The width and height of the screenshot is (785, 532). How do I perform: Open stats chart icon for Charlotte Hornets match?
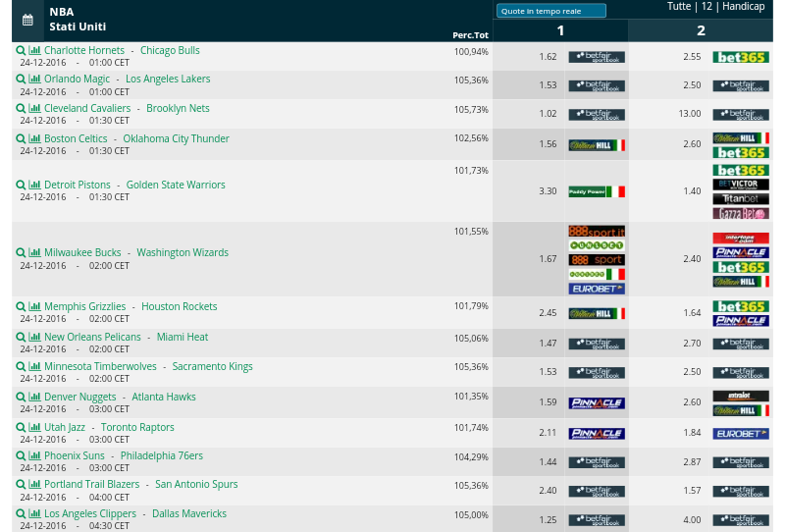pyautogui.click(x=34, y=50)
